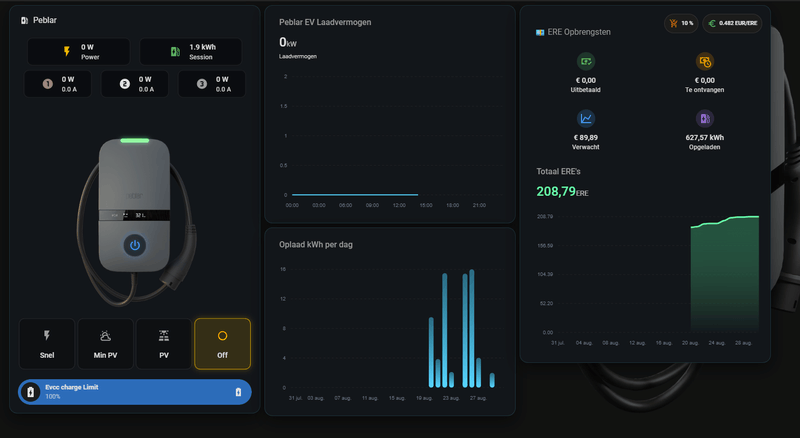Open the Session EV charging icon
This screenshot has width=800, height=438.
175,52
